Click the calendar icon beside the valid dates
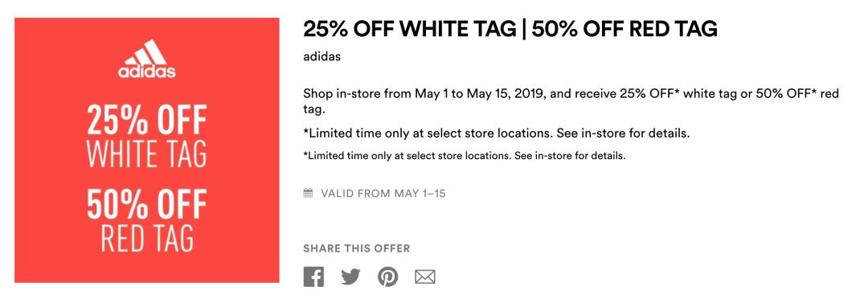868x307 pixels. tap(309, 193)
